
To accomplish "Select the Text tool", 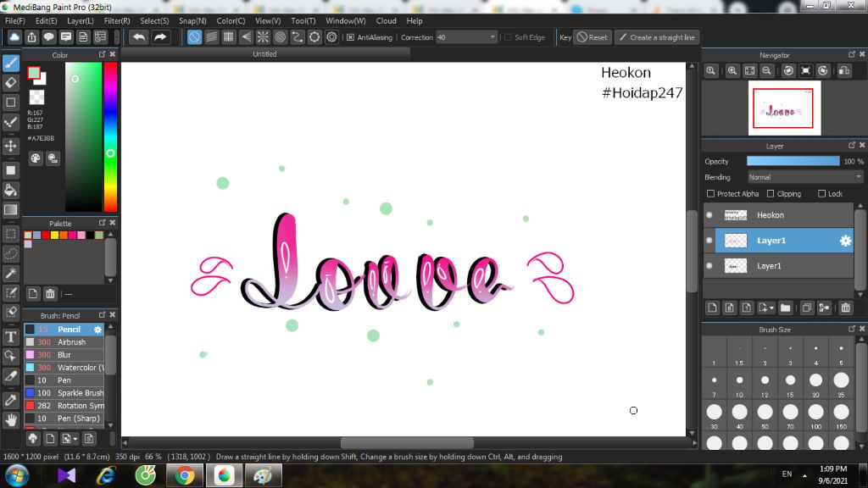I will coord(11,337).
